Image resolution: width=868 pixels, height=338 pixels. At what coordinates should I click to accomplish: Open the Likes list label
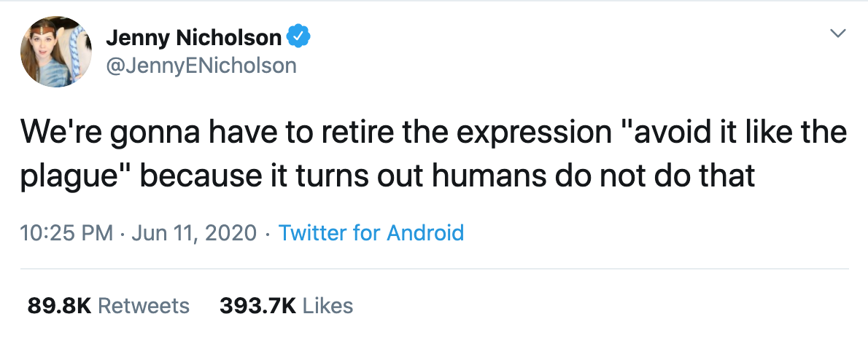coord(328,305)
